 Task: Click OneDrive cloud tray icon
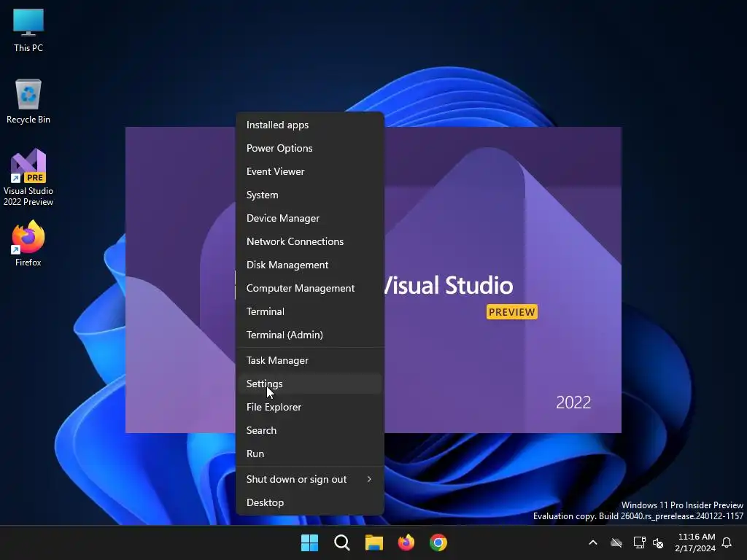(x=616, y=542)
